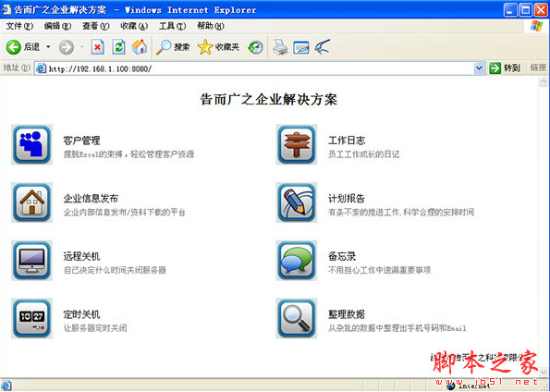Screen dimensions: 550x392
Task: Click the grey Forward arrow button
Action: pyautogui.click(x=67, y=47)
